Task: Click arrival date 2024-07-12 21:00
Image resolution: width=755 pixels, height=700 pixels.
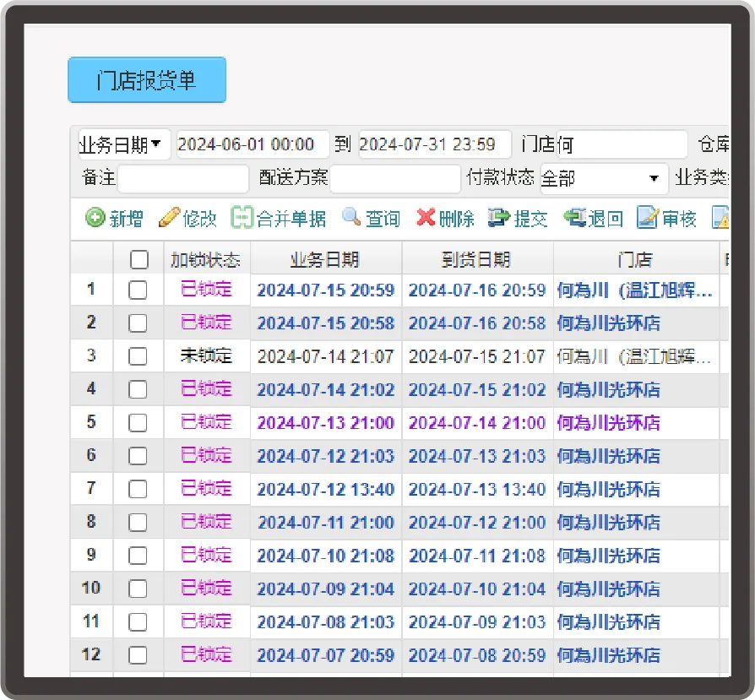Action: [x=477, y=523]
